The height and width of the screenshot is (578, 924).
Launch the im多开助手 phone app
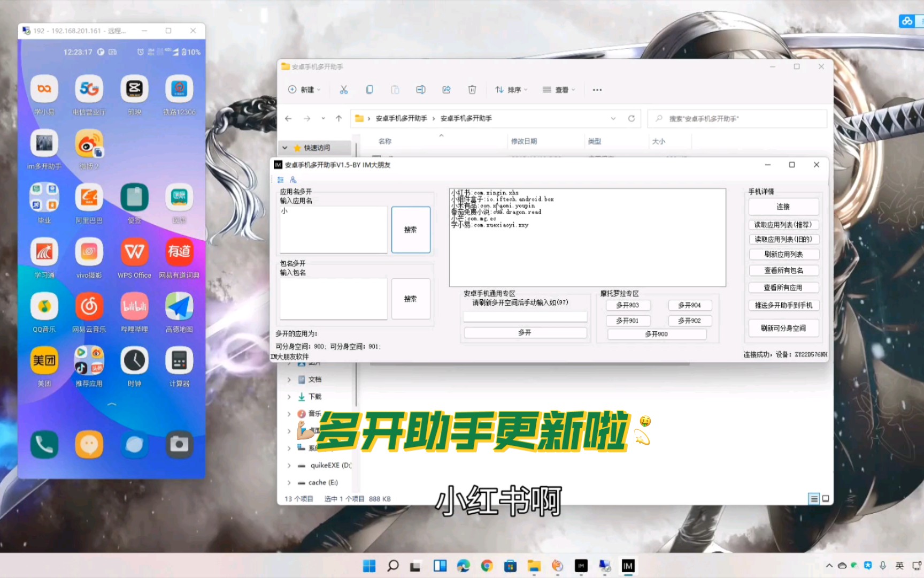point(44,143)
